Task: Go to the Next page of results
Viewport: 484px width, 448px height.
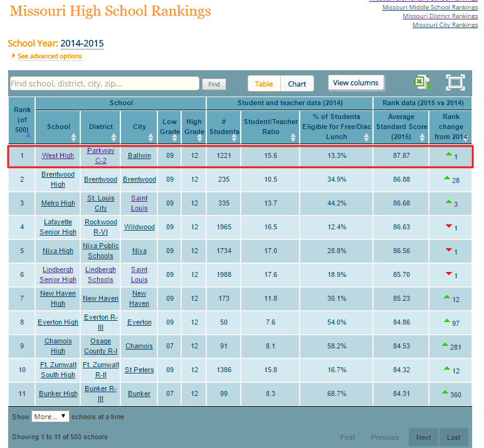Action: [x=423, y=437]
